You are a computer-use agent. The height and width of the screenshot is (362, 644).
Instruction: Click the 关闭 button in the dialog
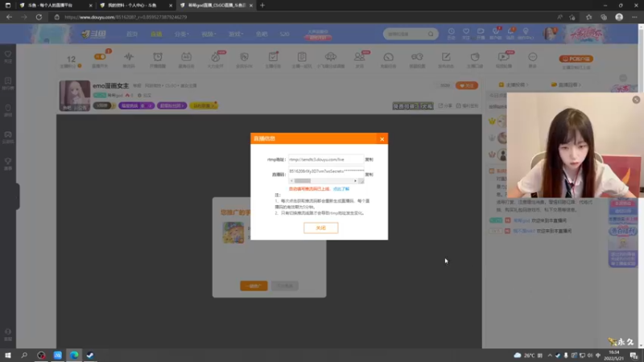click(x=320, y=228)
